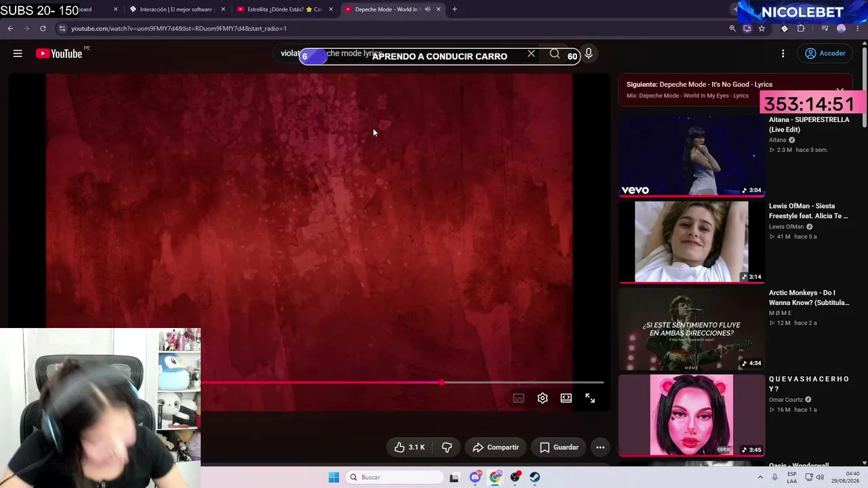Open the Windows Start menu
Screen dimensions: 868x488
point(334,477)
